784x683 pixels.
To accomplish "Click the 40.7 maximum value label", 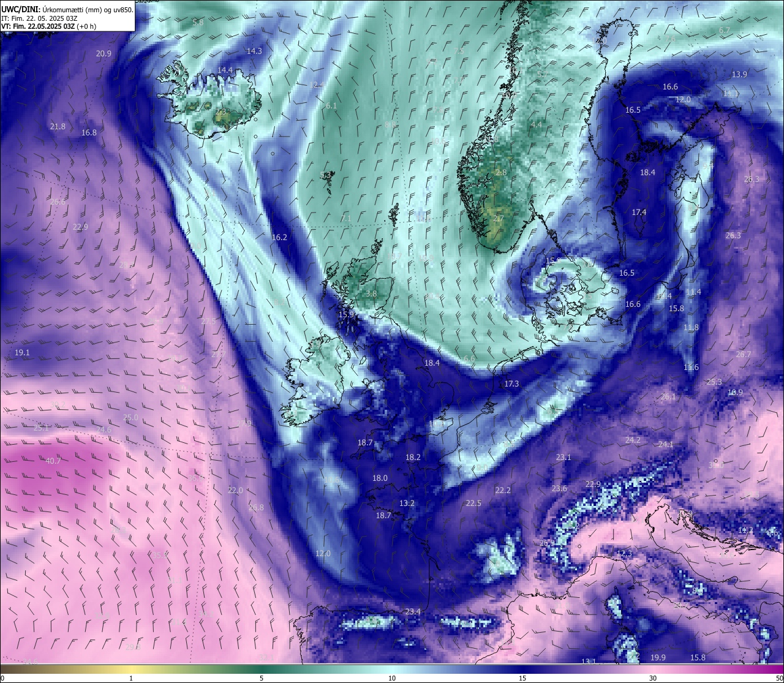I will tap(53, 461).
